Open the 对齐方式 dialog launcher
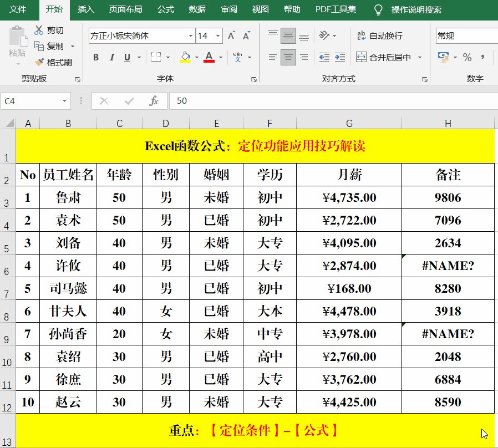 pyautogui.click(x=425, y=79)
